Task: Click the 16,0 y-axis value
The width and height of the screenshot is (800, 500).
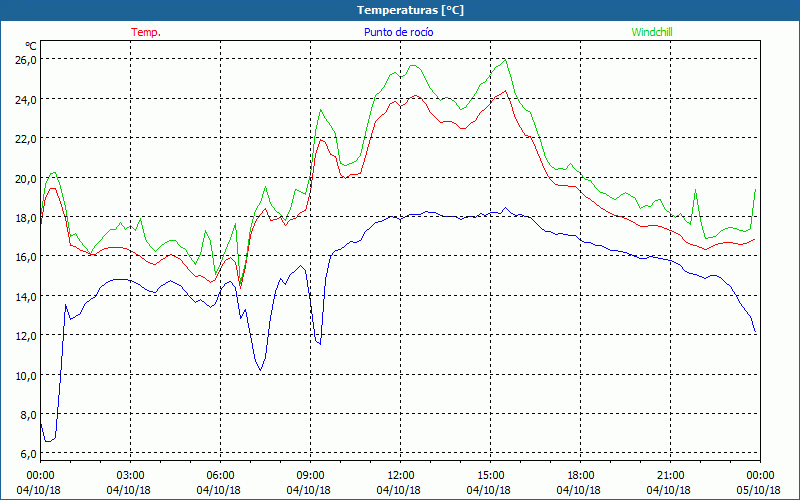Action: click(27, 257)
